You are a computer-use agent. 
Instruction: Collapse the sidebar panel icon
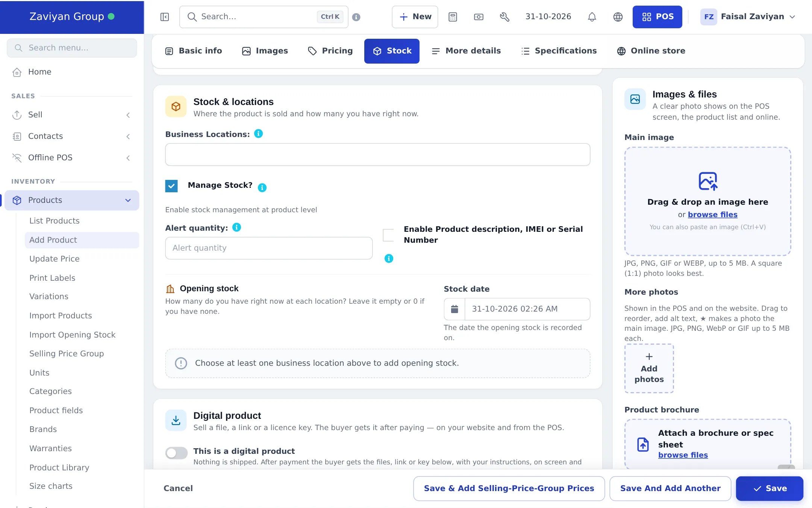[165, 17]
